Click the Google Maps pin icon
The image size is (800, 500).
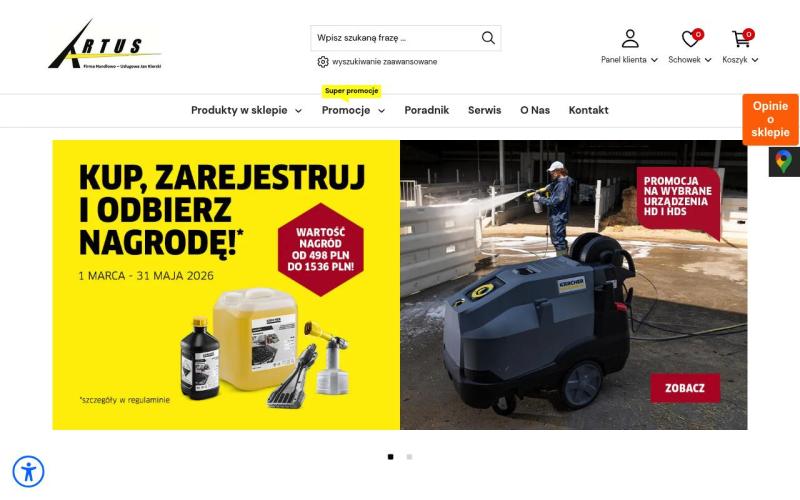click(x=784, y=162)
